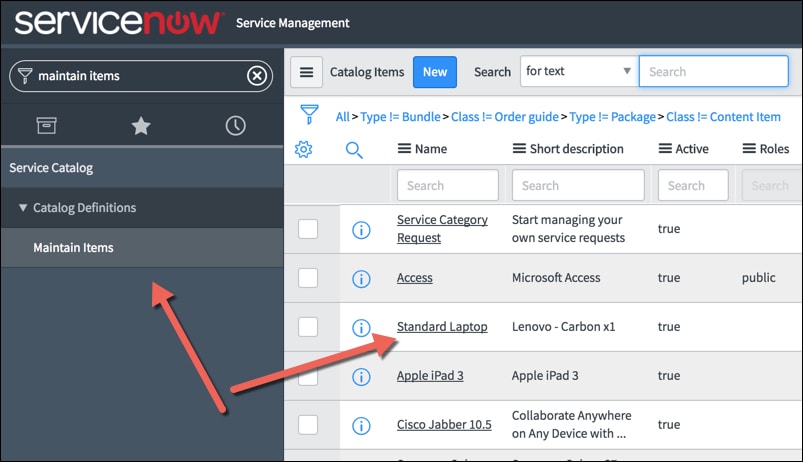This screenshot has width=803, height=462.
Task: Click the ServiceNow logo
Action: tap(118, 23)
